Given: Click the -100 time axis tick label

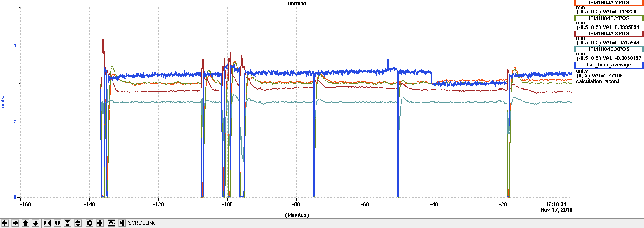Looking at the screenshot, I should [x=227, y=204].
